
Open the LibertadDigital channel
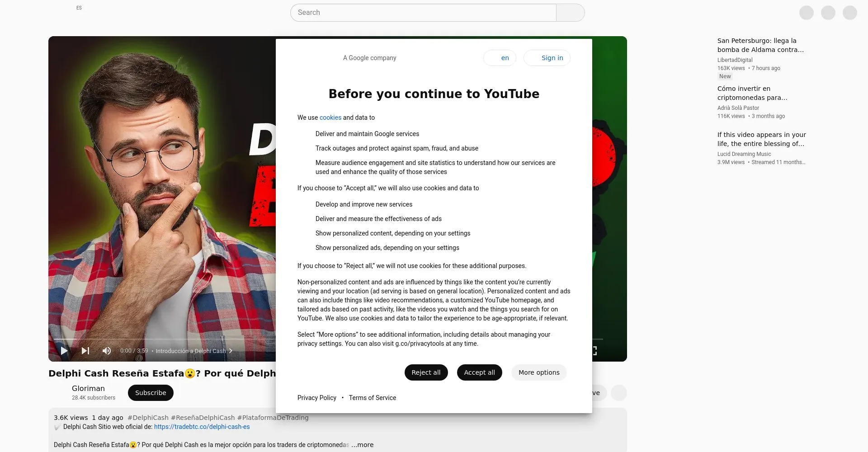pos(735,60)
